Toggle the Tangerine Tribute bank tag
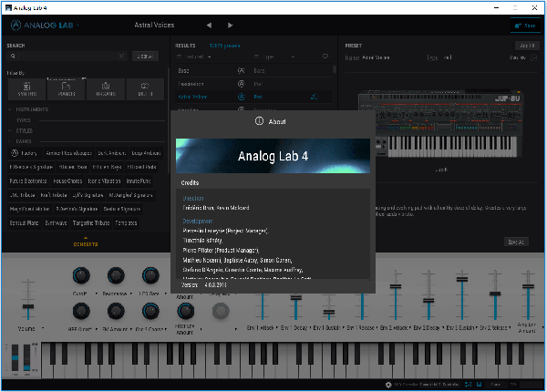This screenshot has width=547, height=392. tap(91, 222)
